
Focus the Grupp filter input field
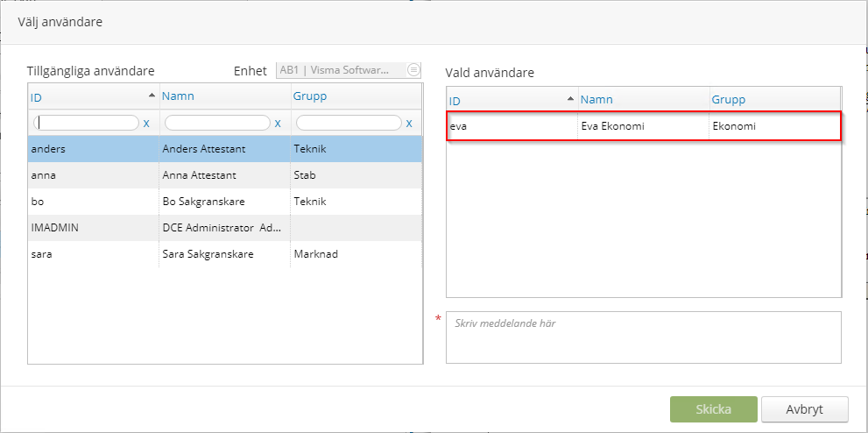pyautogui.click(x=349, y=123)
